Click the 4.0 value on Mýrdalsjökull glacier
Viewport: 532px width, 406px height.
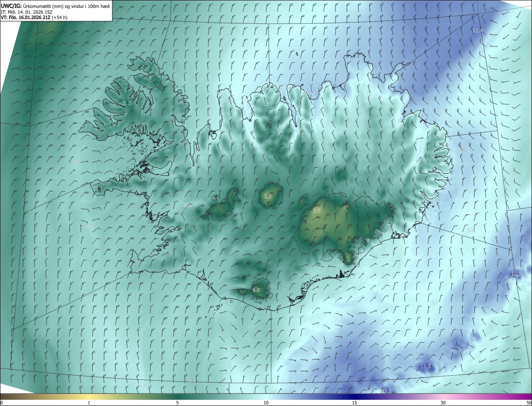coord(256,290)
